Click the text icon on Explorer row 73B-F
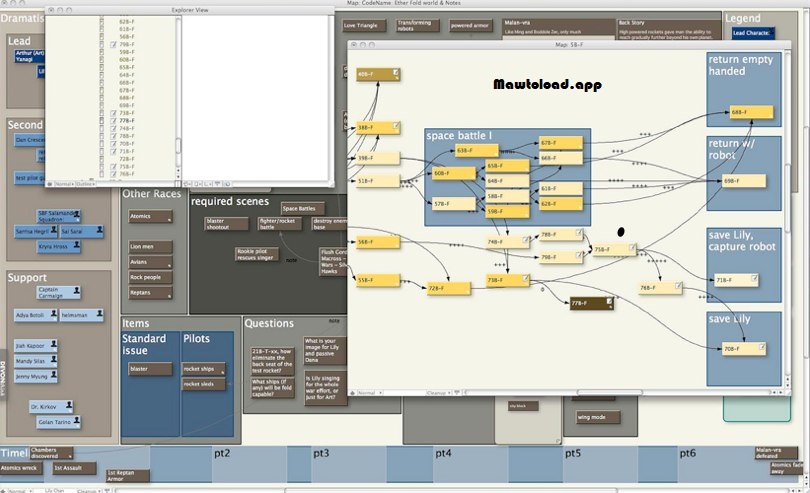The image size is (810, 493). click(x=114, y=113)
